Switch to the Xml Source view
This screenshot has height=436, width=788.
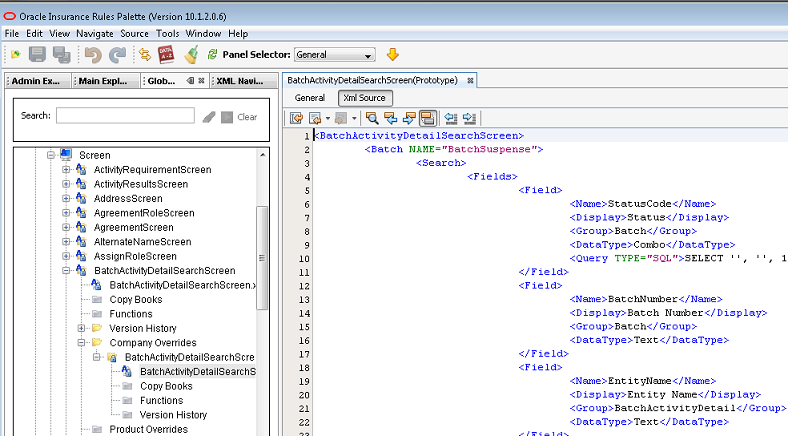point(364,98)
